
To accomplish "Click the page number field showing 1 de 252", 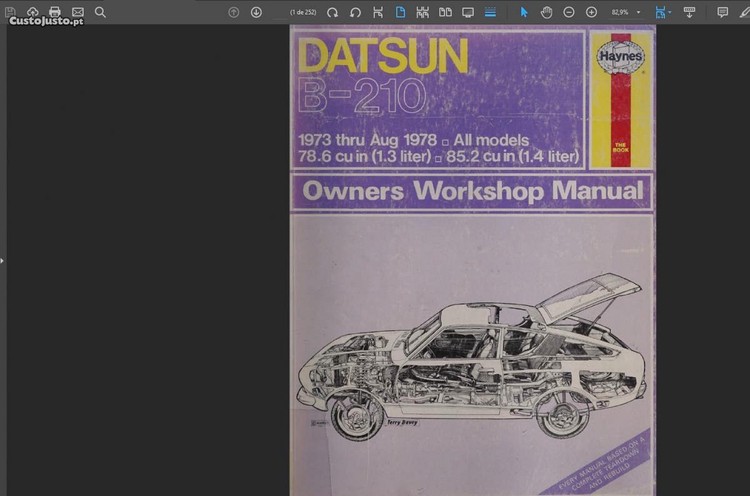I will [x=299, y=12].
